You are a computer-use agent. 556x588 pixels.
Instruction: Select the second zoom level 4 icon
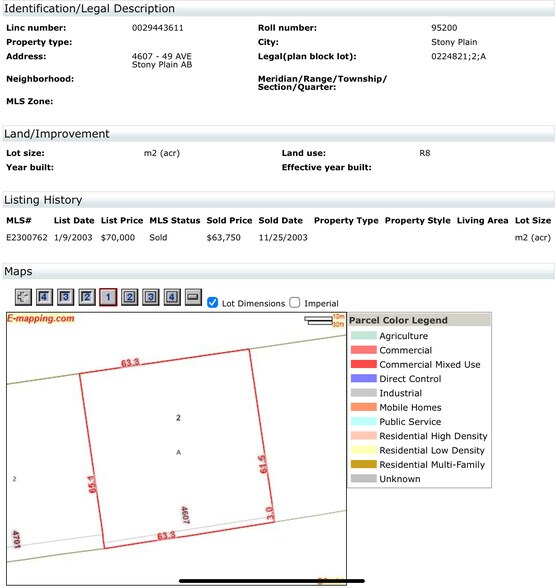pyautogui.click(x=172, y=297)
